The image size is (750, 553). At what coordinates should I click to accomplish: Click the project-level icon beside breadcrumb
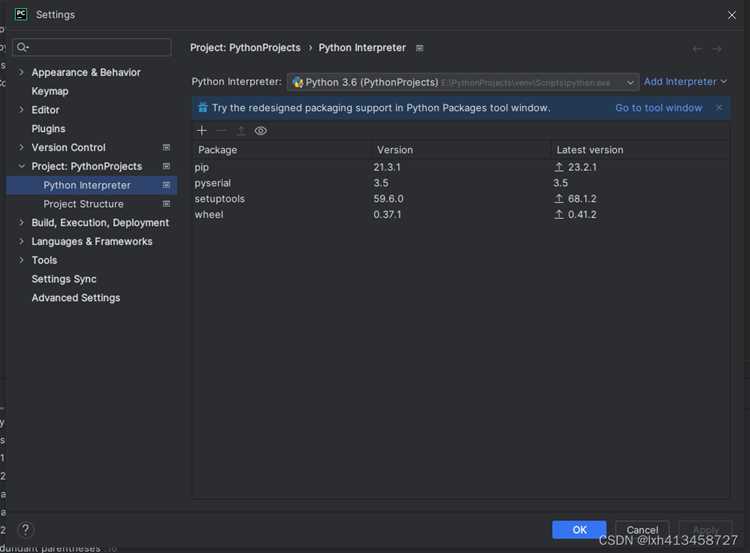(419, 48)
